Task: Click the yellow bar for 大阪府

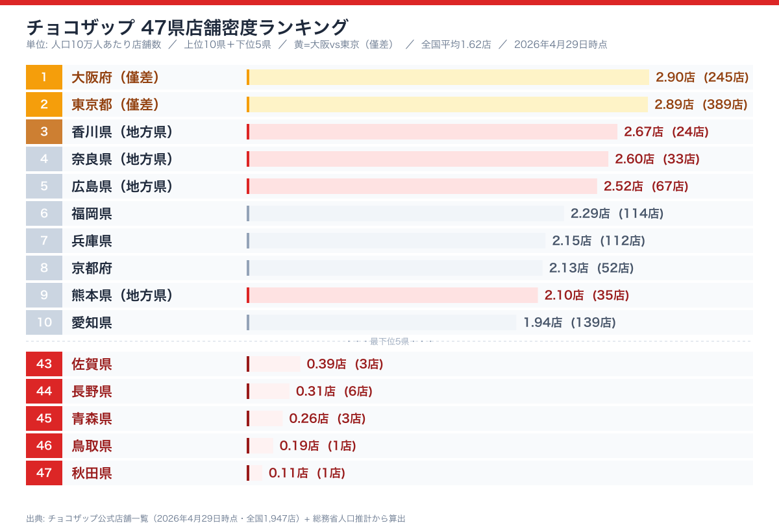Action: pos(448,77)
